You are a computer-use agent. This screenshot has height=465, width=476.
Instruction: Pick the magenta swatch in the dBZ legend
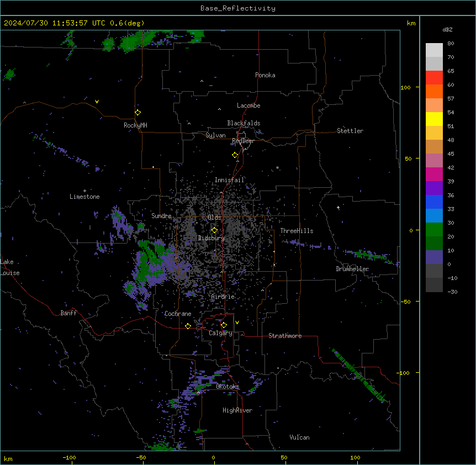[x=434, y=174]
